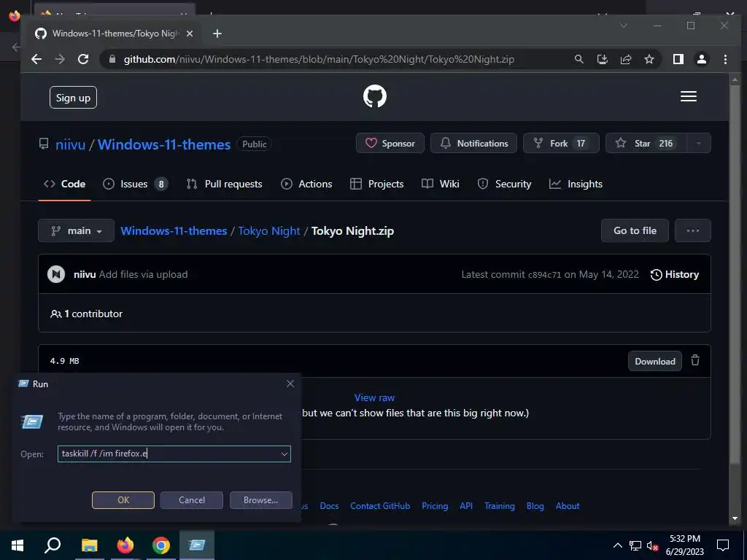Switch to the Code tab
Viewport: 747px width, 560px height.
[x=64, y=184]
